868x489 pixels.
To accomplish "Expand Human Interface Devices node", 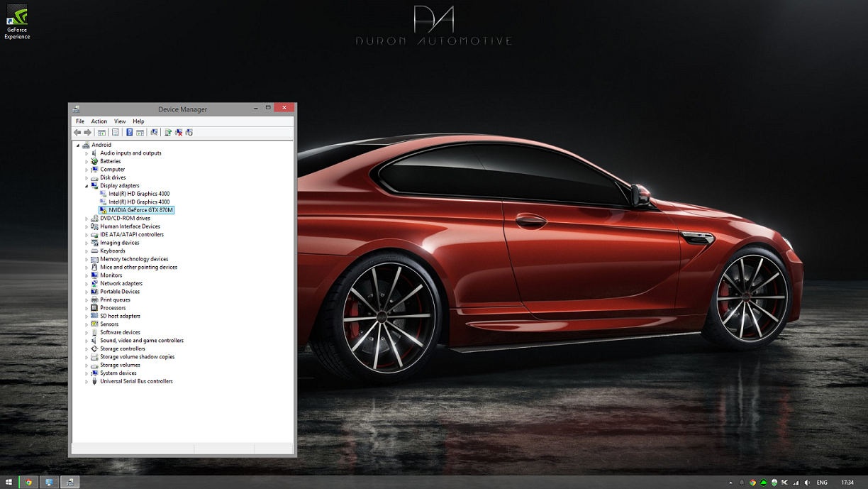I will [87, 227].
